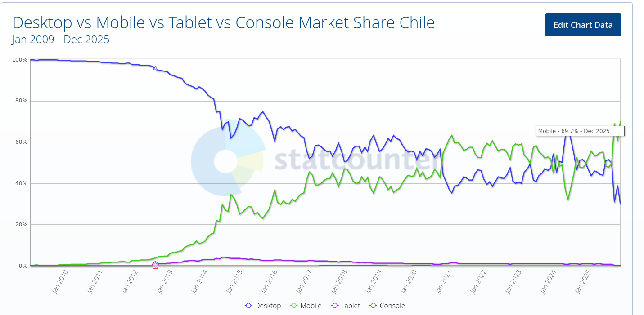Click the Edit Chart Data button
The image size is (644, 315).
[x=583, y=25]
